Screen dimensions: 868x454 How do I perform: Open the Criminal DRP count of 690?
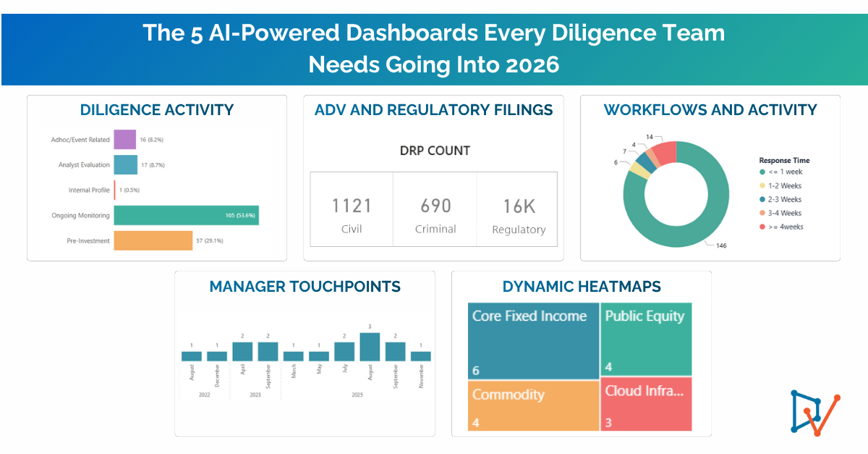435,214
